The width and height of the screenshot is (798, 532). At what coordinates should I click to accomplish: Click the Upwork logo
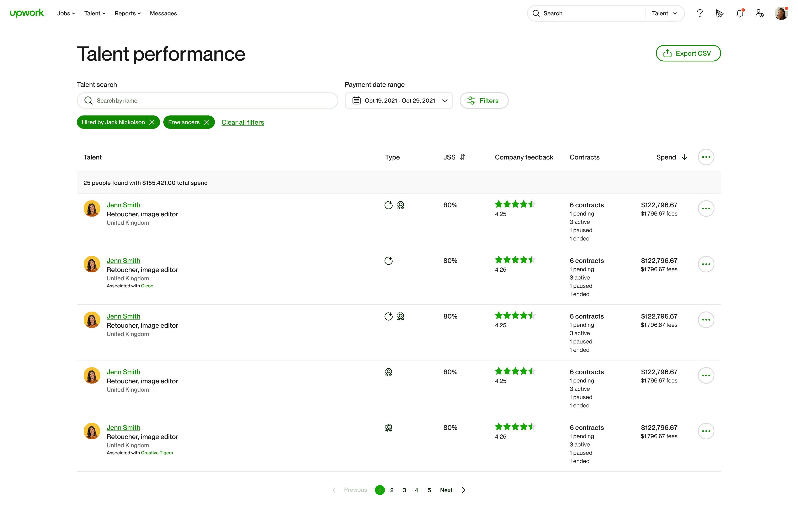pos(26,13)
